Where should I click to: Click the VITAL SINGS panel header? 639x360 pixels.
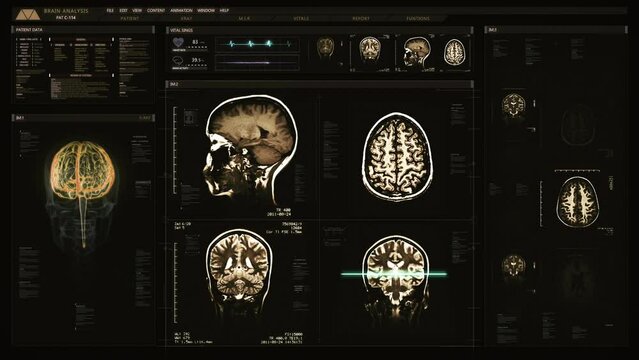coord(320,30)
